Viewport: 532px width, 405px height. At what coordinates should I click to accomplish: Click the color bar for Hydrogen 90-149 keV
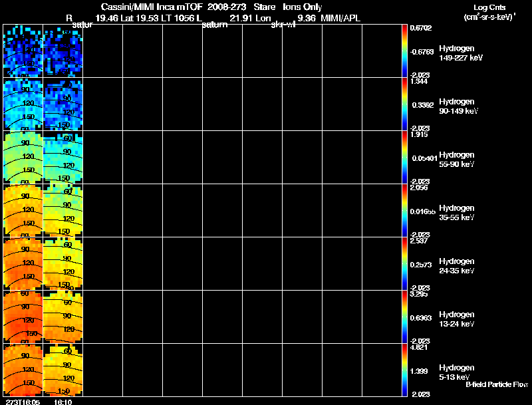coord(404,104)
